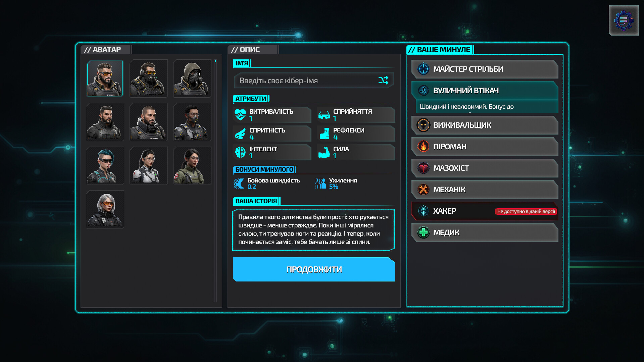644x362 pixels.
Task: Select the Майстер стрільби background
Action: click(x=485, y=69)
